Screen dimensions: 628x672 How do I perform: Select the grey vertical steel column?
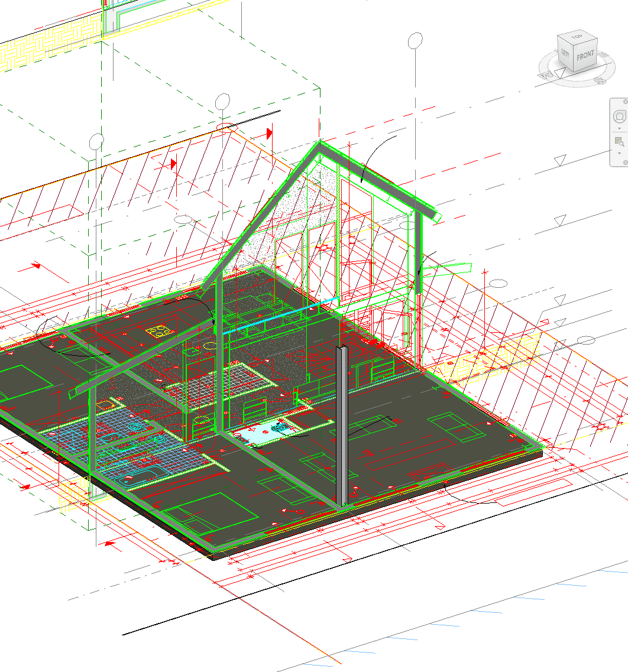342,425
